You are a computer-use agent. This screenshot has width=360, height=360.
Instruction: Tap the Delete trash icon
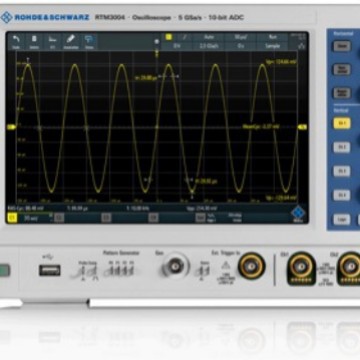tap(34, 39)
